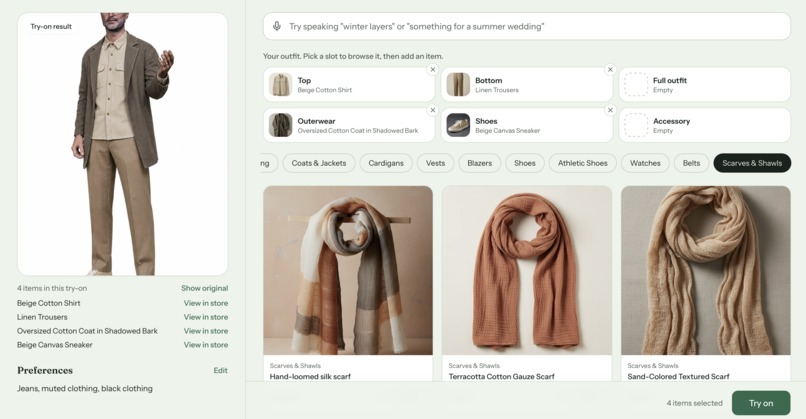Click the Linen Trousers thumbnail icon
This screenshot has width=806, height=419.
tap(458, 84)
